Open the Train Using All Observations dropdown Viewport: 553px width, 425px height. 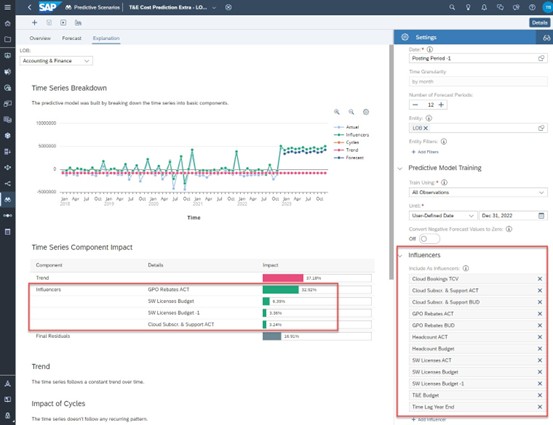(x=478, y=192)
